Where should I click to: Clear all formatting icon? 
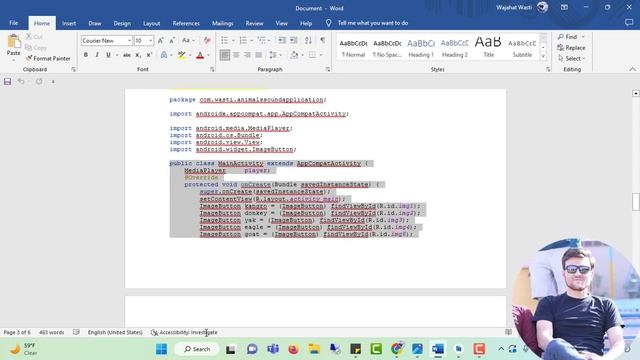(207, 40)
